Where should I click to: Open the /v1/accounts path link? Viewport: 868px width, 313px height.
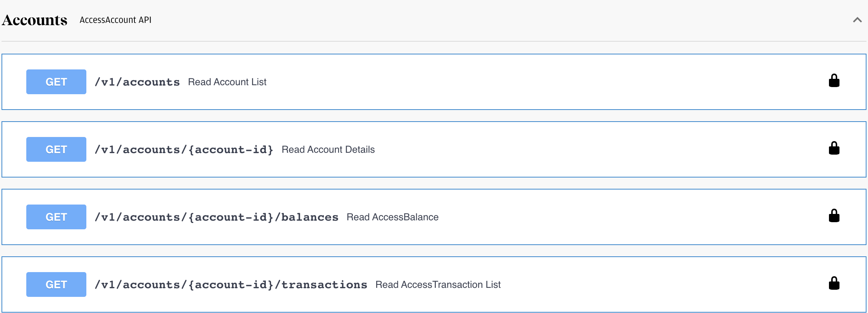pyautogui.click(x=137, y=82)
